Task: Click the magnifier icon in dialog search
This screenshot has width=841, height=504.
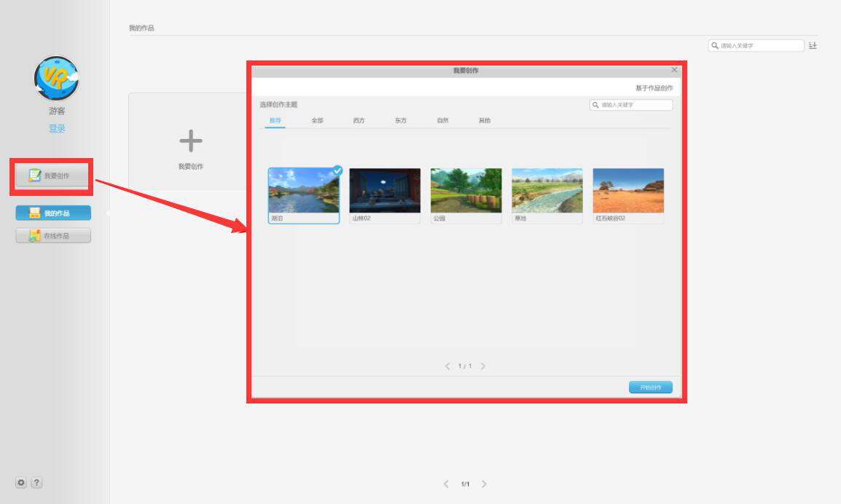Action: [x=595, y=105]
